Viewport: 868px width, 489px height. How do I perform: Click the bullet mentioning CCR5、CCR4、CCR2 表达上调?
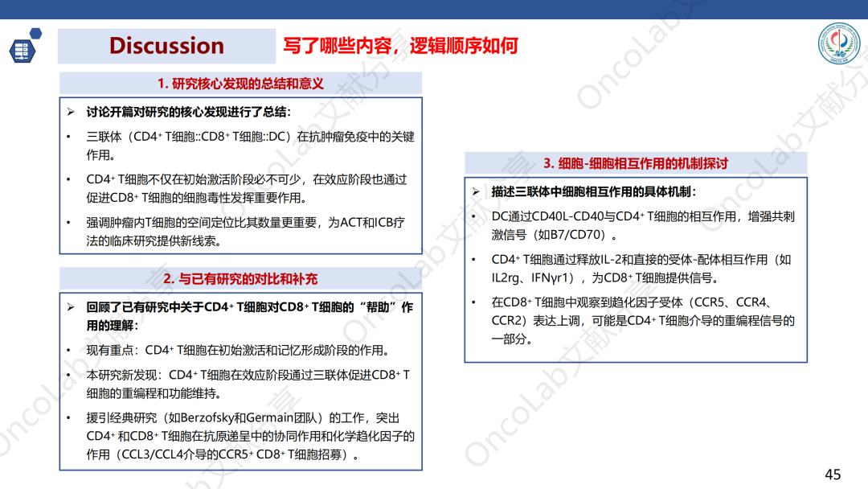[x=643, y=320]
